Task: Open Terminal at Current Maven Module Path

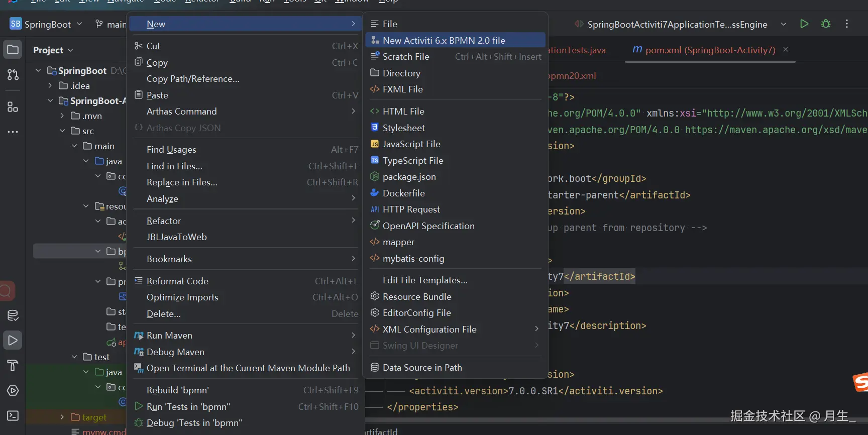Action: pos(246,368)
